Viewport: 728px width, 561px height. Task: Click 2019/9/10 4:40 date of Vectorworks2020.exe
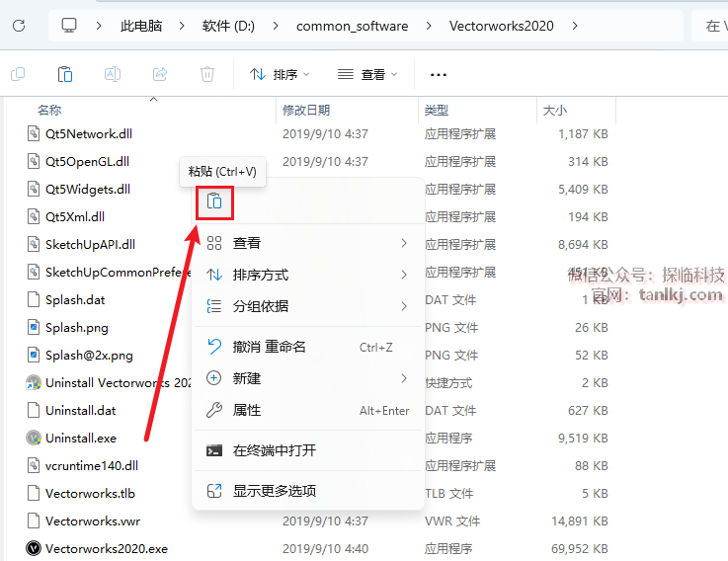[x=325, y=549]
